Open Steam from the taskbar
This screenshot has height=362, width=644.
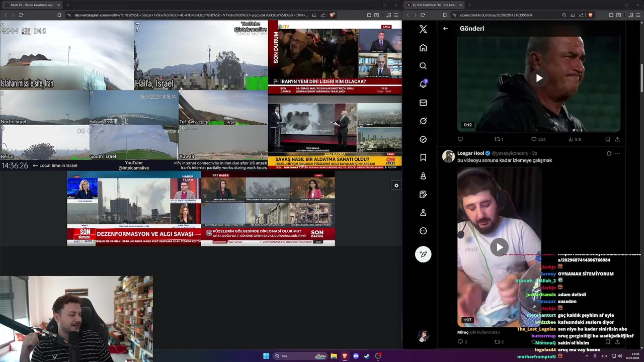point(367,356)
